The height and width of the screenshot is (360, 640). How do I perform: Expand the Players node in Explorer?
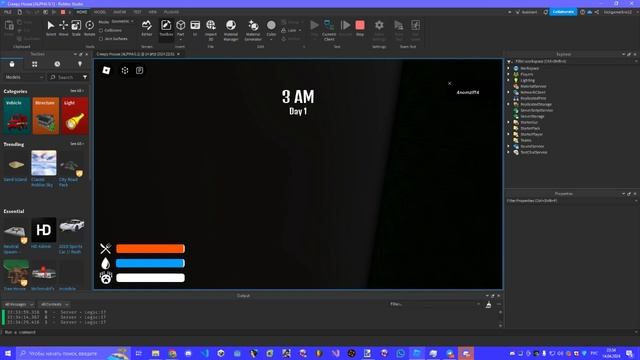pyautogui.click(x=509, y=74)
